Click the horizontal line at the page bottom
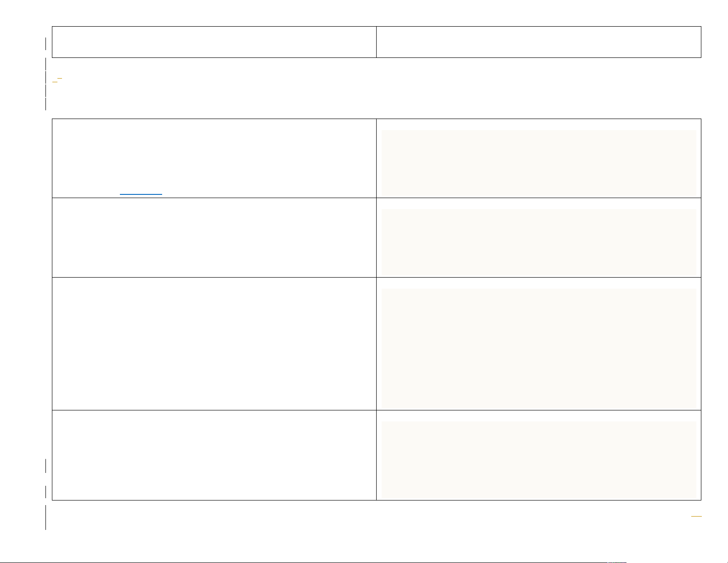 coord(364,562)
